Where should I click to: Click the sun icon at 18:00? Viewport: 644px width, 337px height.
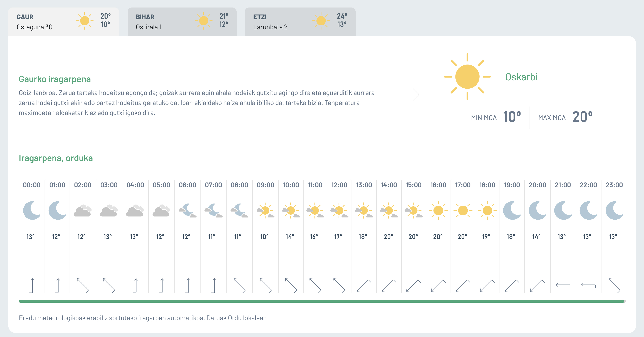pyautogui.click(x=487, y=210)
